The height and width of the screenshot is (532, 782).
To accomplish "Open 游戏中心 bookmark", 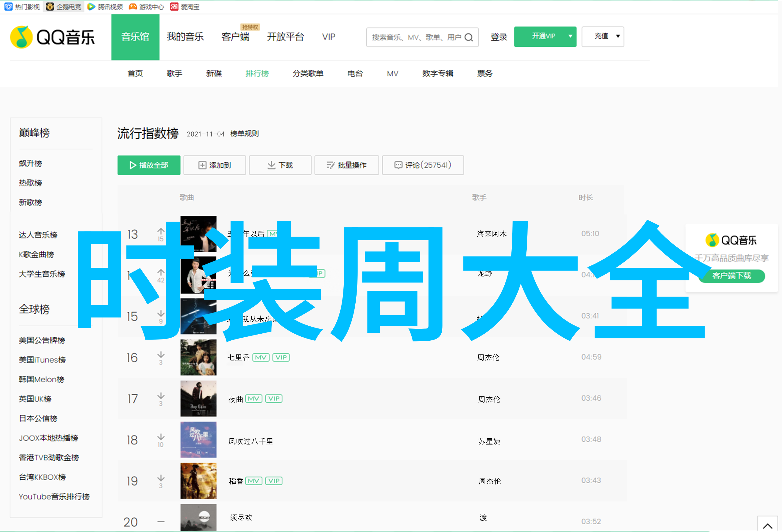I will pyautogui.click(x=146, y=7).
